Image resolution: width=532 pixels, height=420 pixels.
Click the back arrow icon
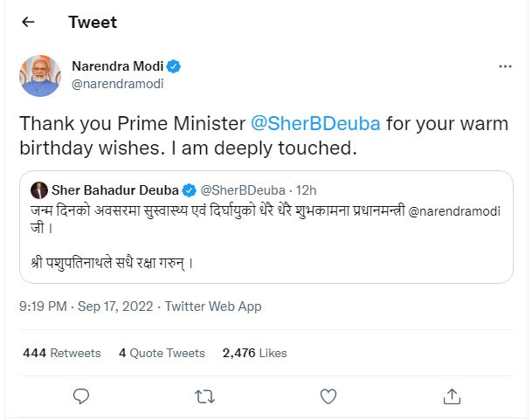click(x=29, y=22)
